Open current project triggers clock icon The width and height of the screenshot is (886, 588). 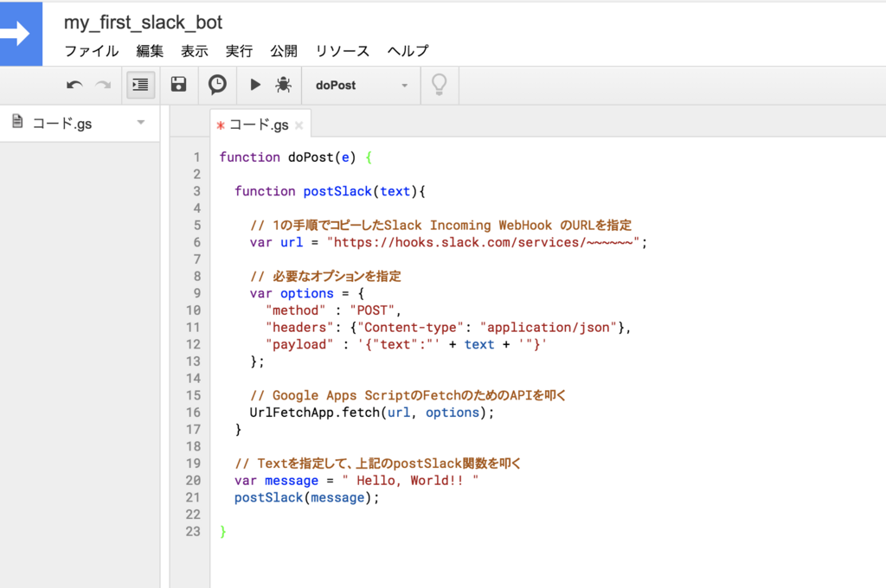tap(217, 85)
